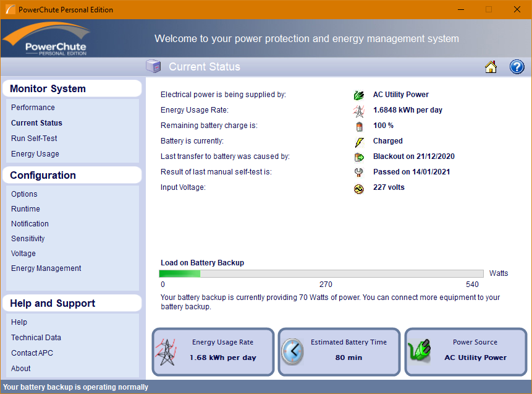Click the '1.6848 kWh per day' value

coord(407,110)
